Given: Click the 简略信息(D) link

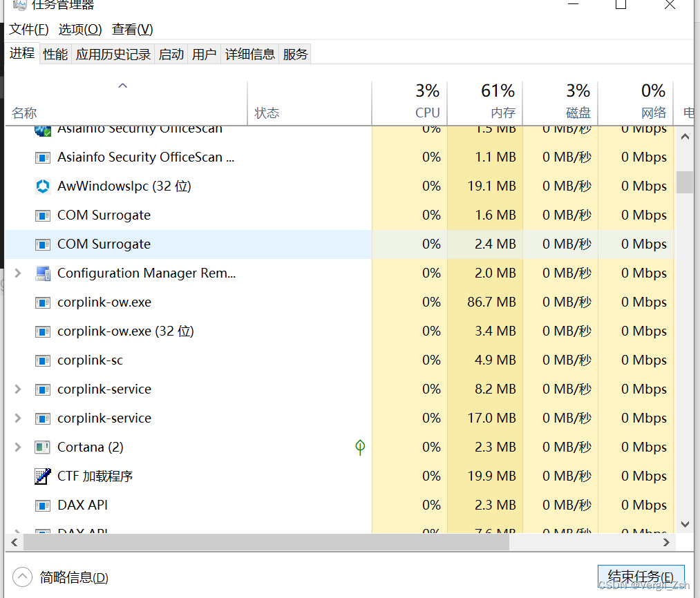Looking at the screenshot, I should click(x=74, y=577).
